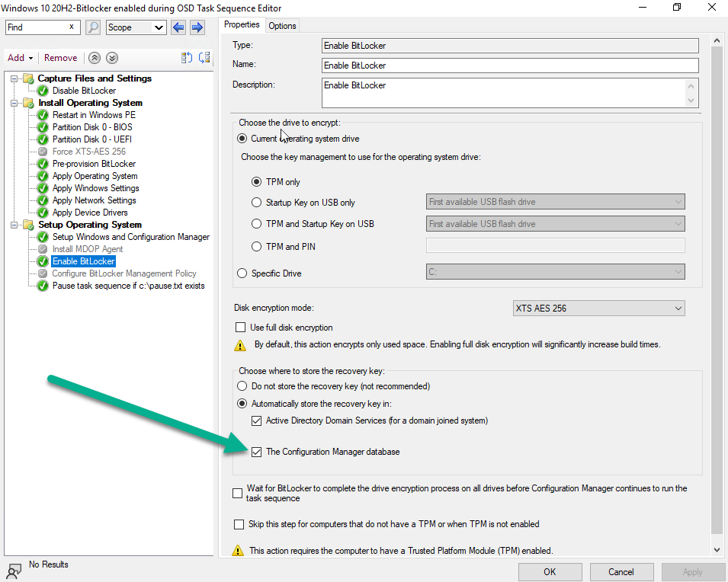Open the Specific Drive C: dropdown
The height and width of the screenshot is (582, 728).
coord(555,272)
